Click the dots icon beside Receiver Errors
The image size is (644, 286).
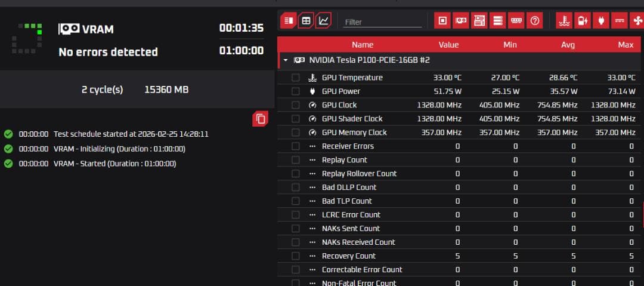[312, 146]
